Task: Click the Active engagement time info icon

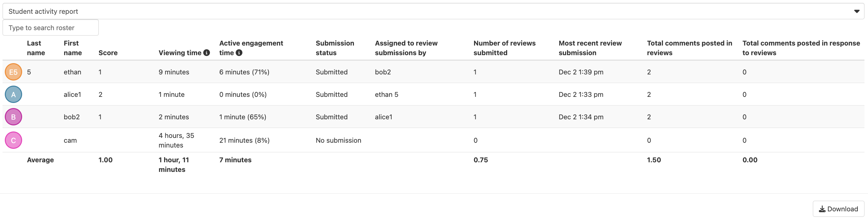Action: tap(239, 53)
